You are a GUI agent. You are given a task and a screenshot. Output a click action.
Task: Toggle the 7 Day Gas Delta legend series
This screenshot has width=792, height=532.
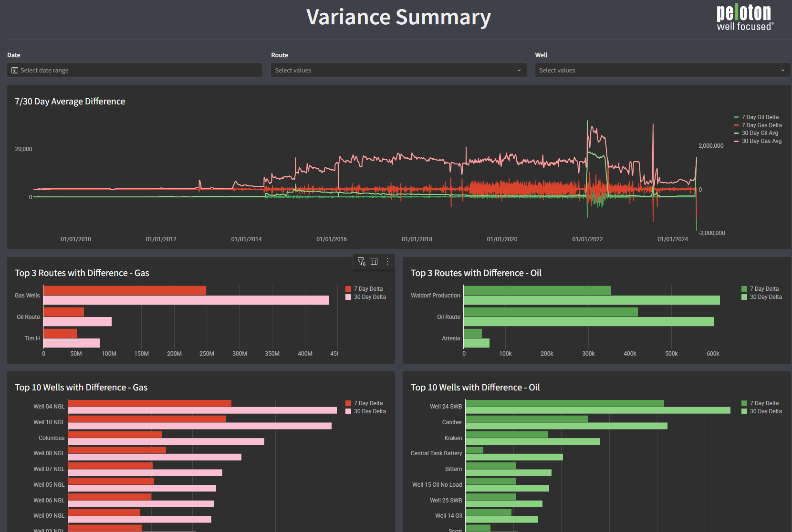click(x=761, y=125)
